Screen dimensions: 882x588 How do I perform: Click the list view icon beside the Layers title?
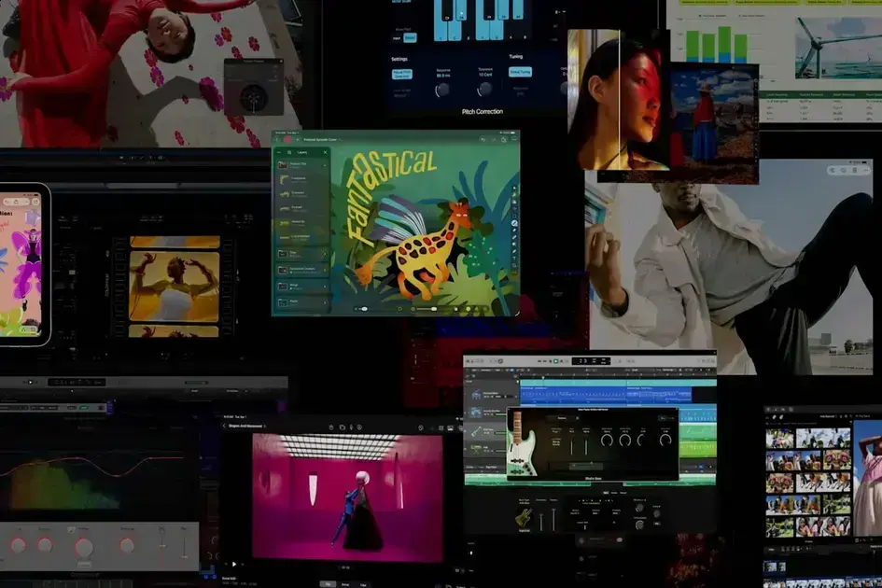click(x=289, y=152)
